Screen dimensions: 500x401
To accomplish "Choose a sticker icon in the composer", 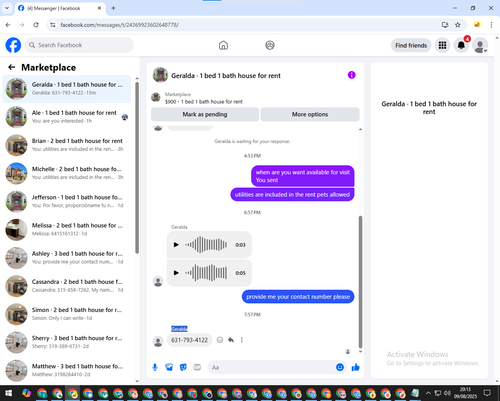I will click(x=183, y=367).
